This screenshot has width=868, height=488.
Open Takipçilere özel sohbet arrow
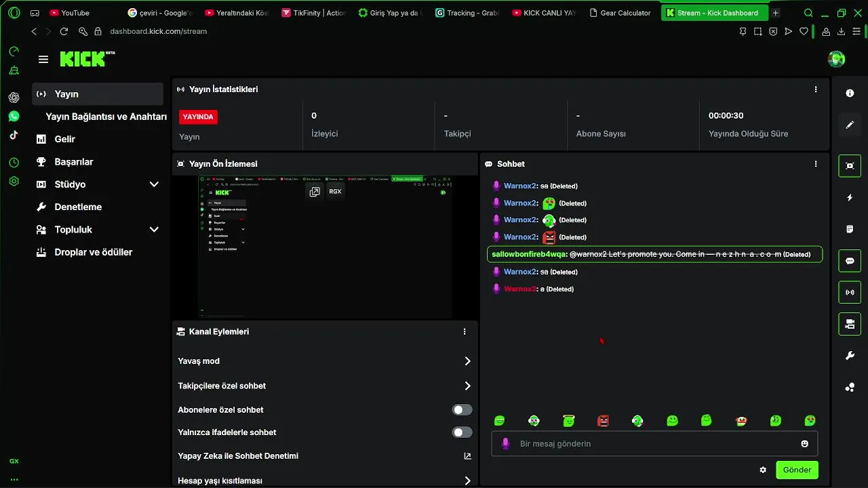tap(467, 386)
